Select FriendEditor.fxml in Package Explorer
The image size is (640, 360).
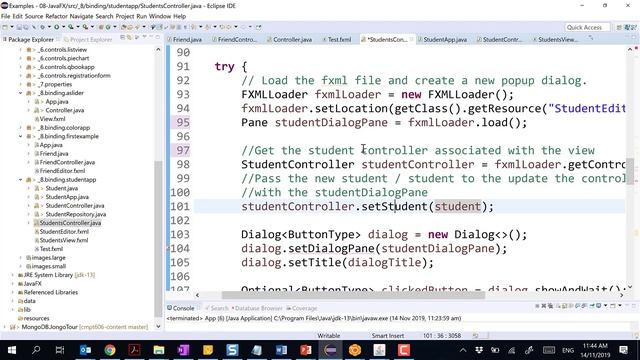tap(62, 171)
